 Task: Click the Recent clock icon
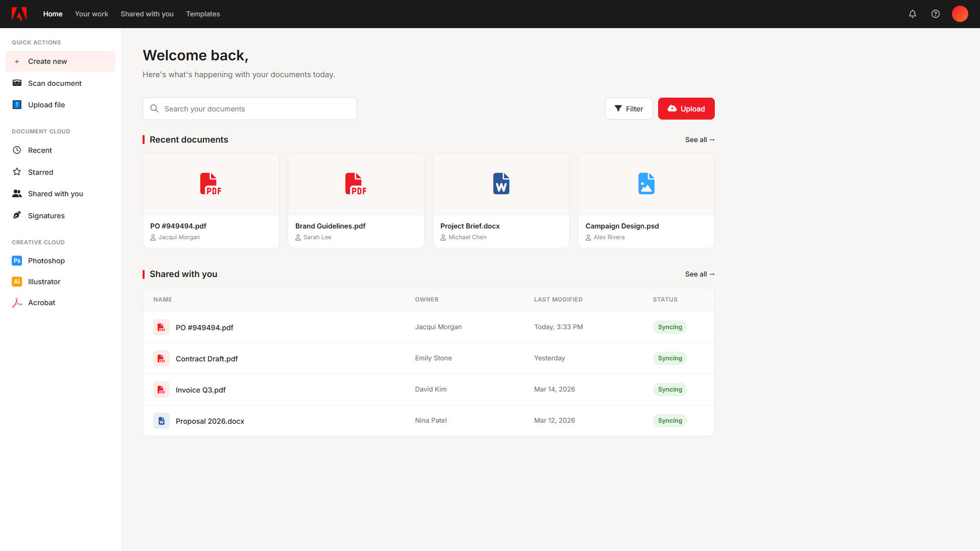17,150
